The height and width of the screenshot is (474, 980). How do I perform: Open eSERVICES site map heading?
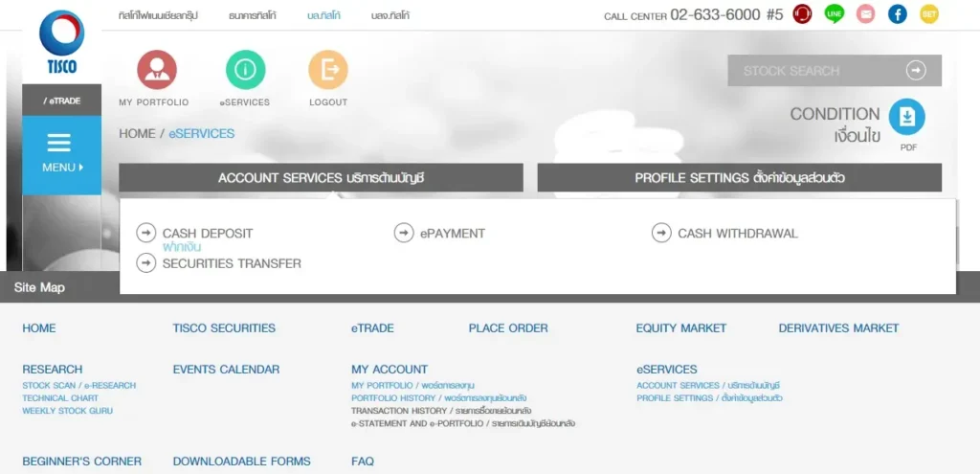pyautogui.click(x=667, y=369)
